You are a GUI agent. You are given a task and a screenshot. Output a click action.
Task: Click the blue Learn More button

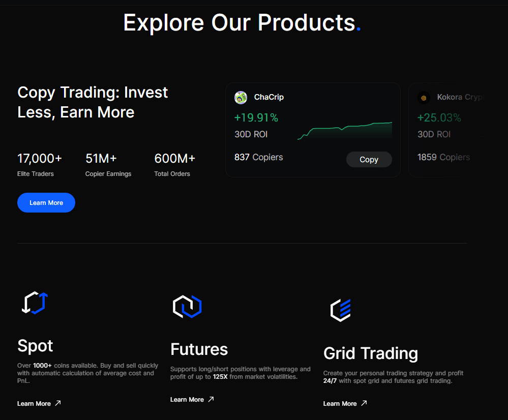pos(46,202)
